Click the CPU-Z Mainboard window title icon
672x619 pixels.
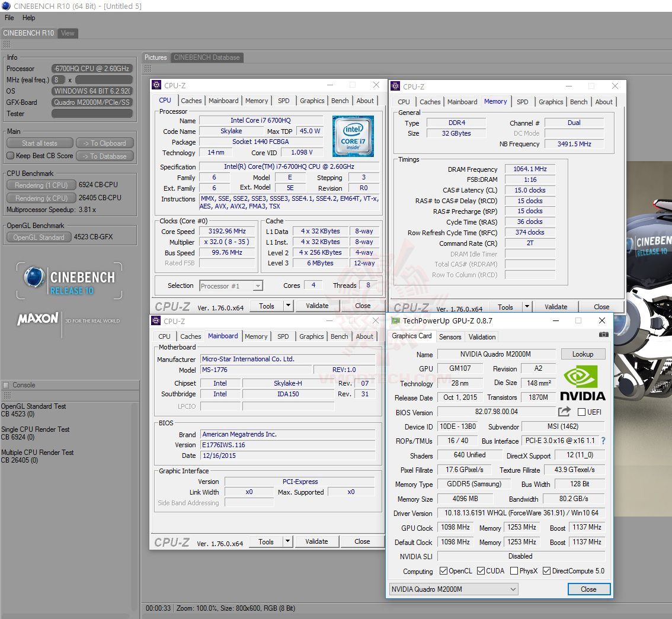156,320
